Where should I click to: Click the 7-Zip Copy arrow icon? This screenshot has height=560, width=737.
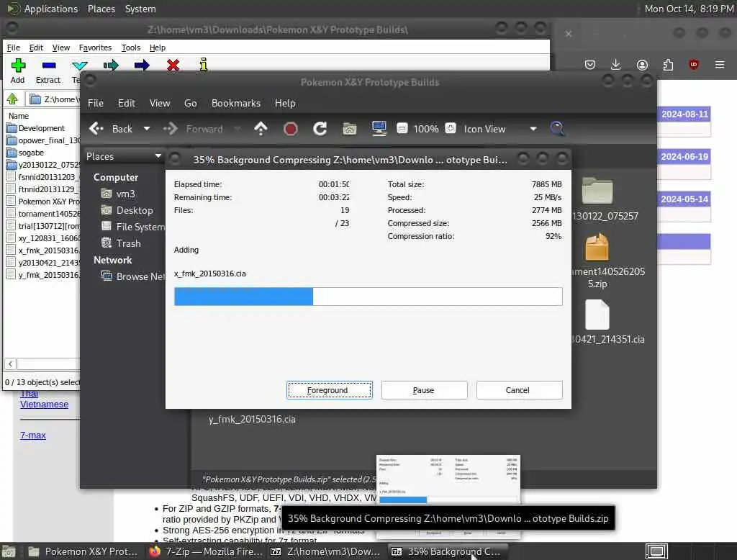tap(111, 65)
